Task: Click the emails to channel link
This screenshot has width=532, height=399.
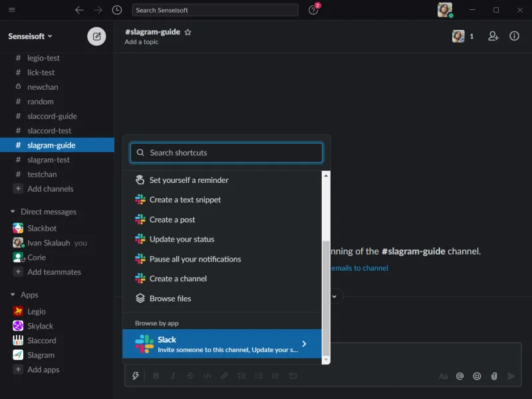Action: point(360,268)
